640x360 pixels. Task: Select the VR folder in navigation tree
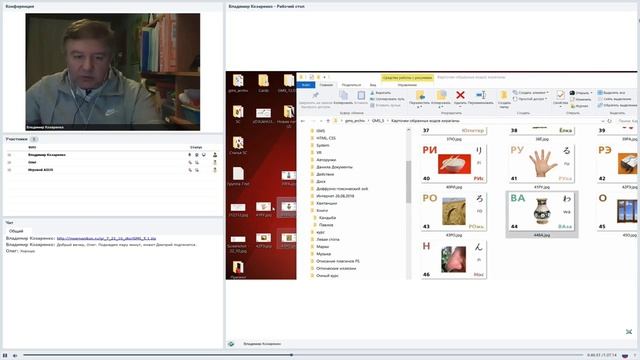click(319, 152)
